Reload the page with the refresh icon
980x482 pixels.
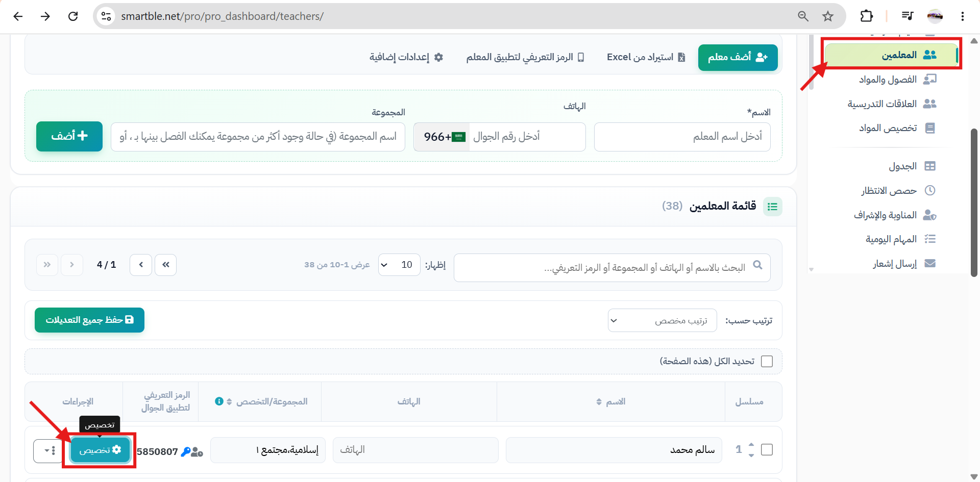click(x=73, y=16)
